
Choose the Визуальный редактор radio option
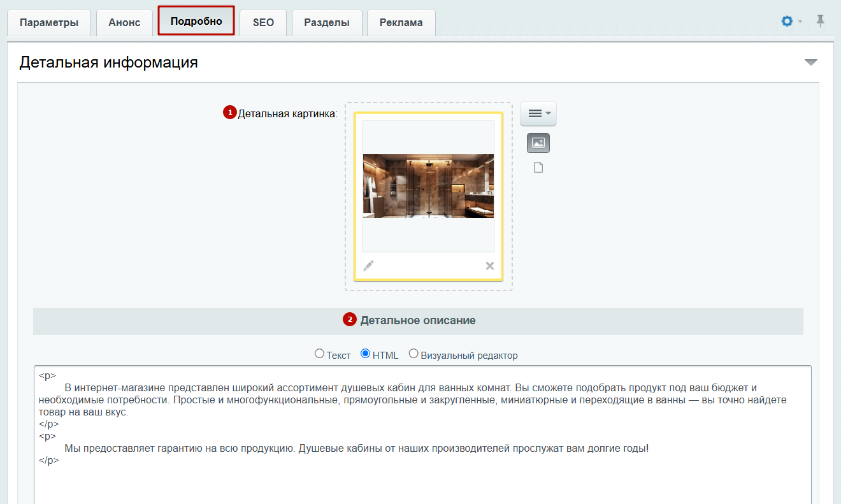(413, 354)
